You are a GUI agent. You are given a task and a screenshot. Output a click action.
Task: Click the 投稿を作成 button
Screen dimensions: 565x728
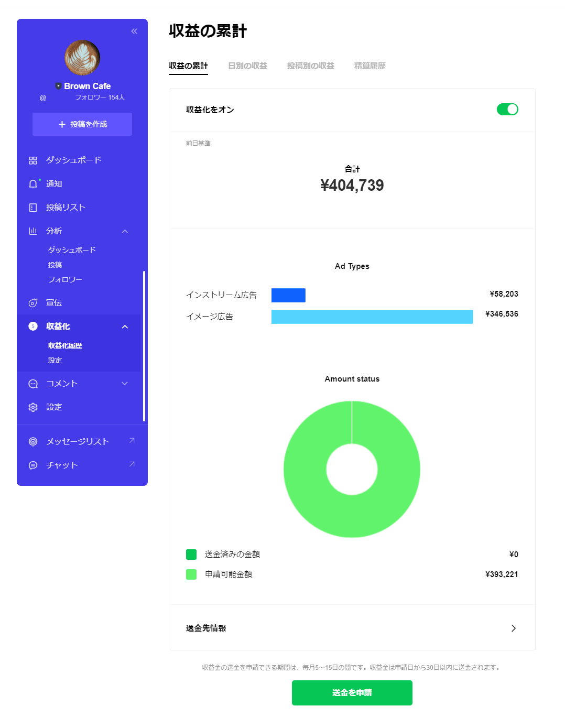pyautogui.click(x=82, y=124)
